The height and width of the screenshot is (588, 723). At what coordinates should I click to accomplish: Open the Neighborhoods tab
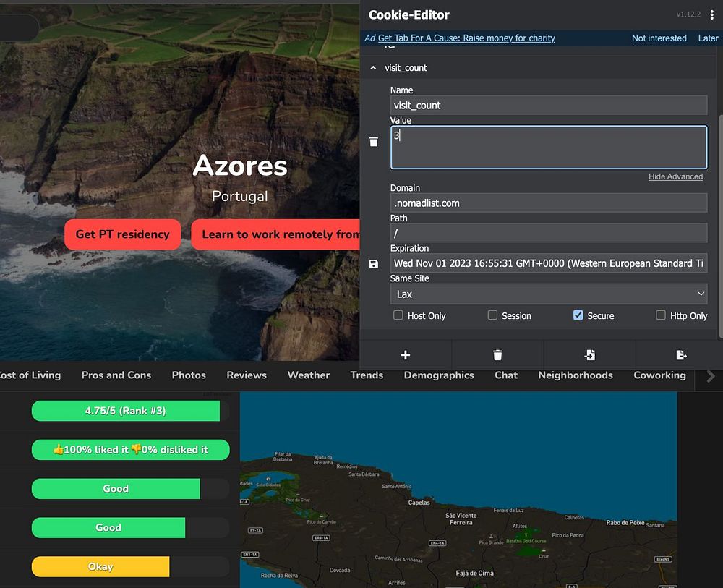click(x=575, y=375)
